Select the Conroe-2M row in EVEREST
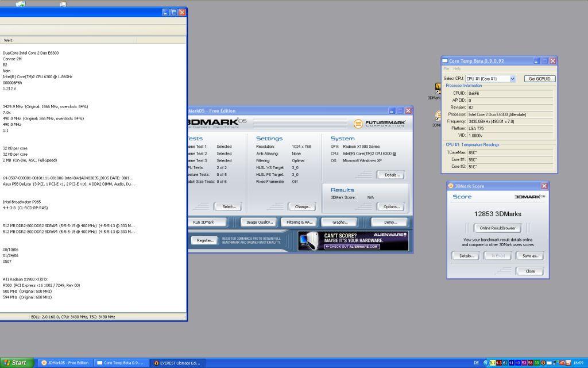The height and width of the screenshot is (368, 588). tap(12, 59)
